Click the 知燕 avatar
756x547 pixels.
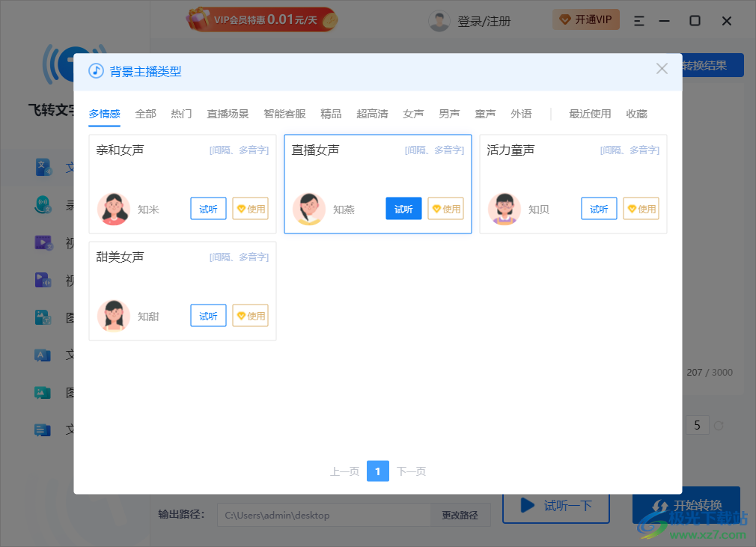click(x=309, y=210)
